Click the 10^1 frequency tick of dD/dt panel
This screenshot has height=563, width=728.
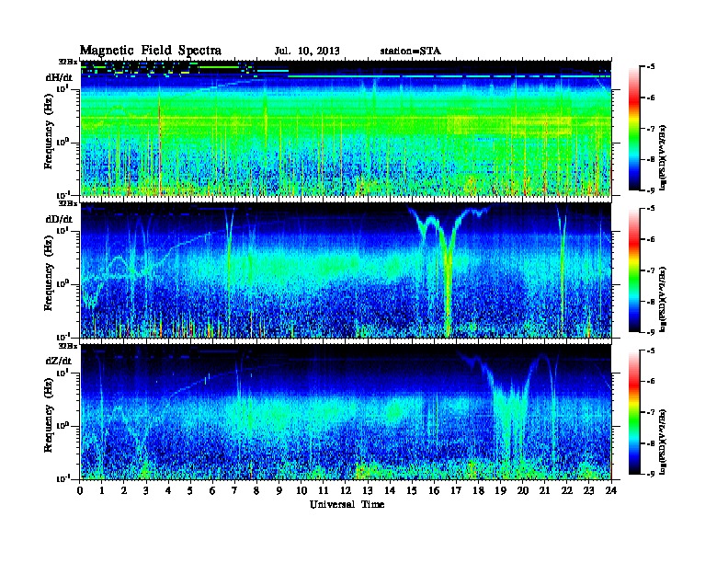click(63, 231)
